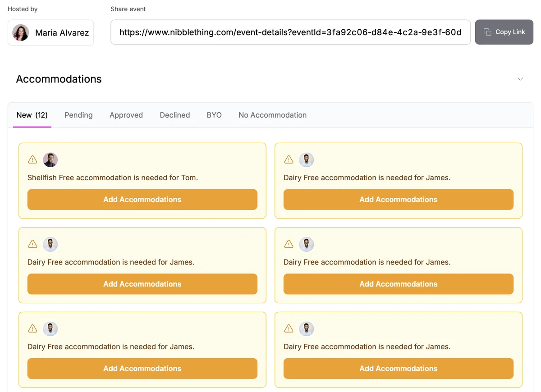Image resolution: width=541 pixels, height=392 pixels.
Task: Click the "Shellfish Free accommodation is needed for Tom." text
Action: pos(113,178)
